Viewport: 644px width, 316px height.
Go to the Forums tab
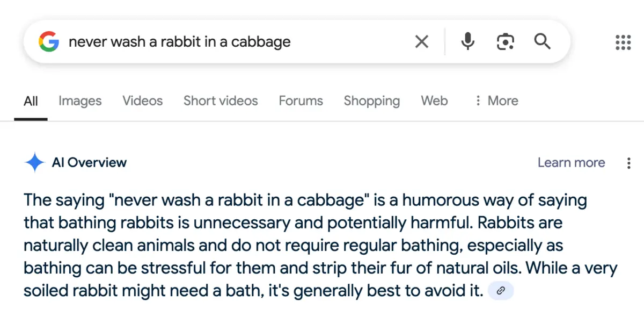point(301,101)
